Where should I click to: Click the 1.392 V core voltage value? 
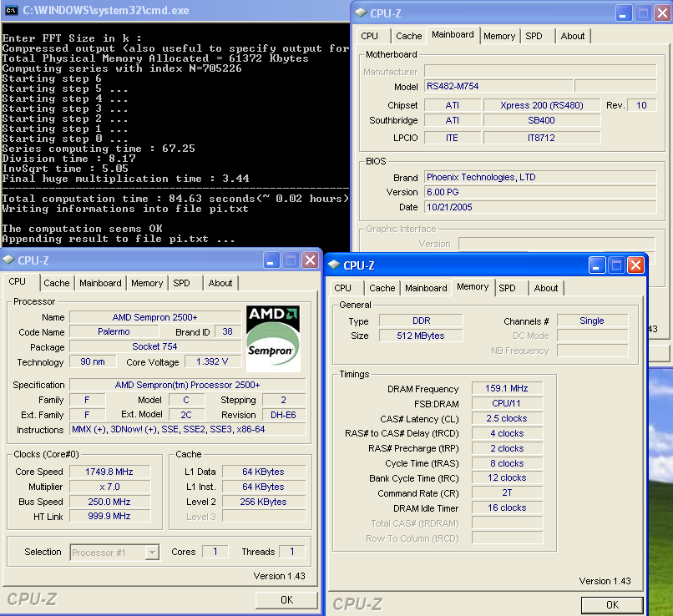212,361
